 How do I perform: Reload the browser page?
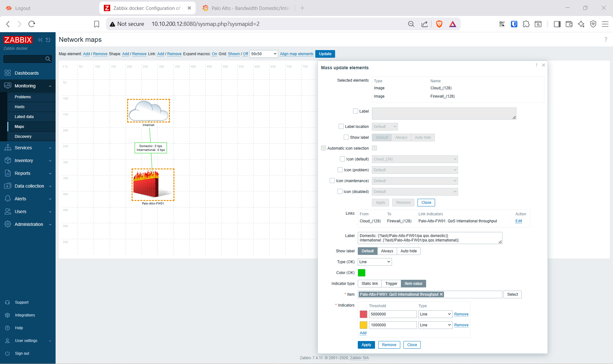(32, 24)
